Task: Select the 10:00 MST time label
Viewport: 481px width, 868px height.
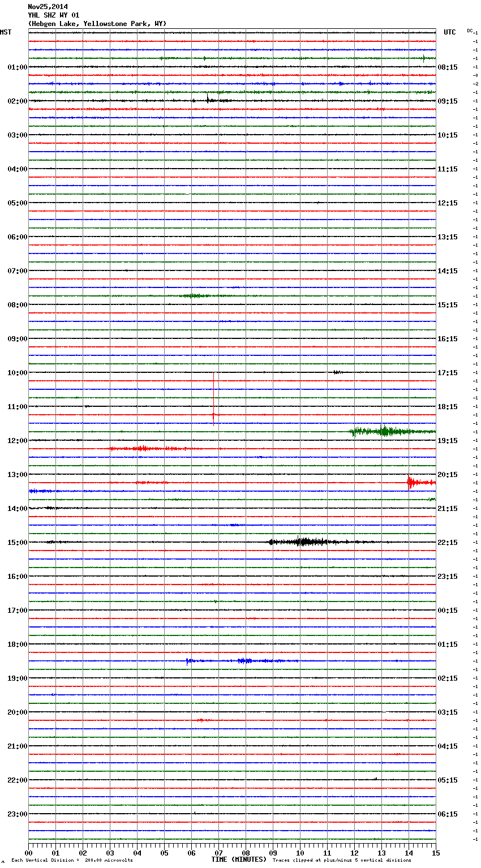Action: [17, 373]
